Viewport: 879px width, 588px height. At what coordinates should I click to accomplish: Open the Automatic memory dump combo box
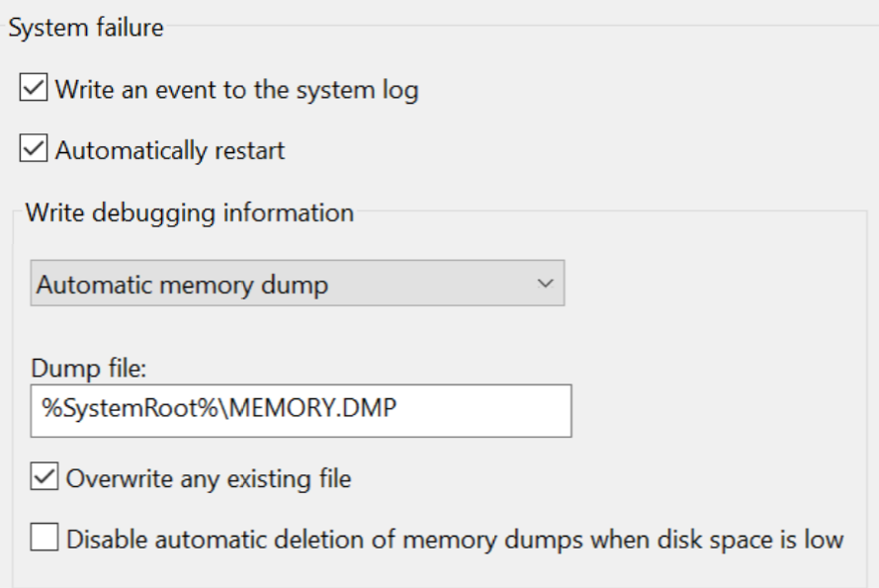click(x=297, y=283)
